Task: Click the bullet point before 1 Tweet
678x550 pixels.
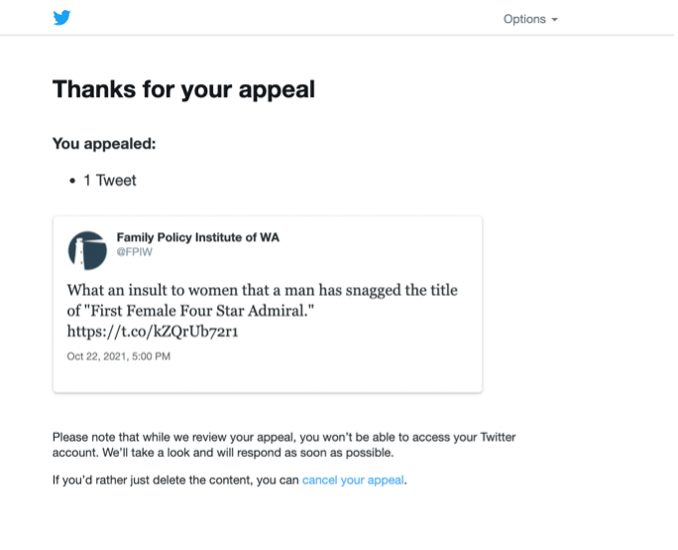Action: click(73, 181)
